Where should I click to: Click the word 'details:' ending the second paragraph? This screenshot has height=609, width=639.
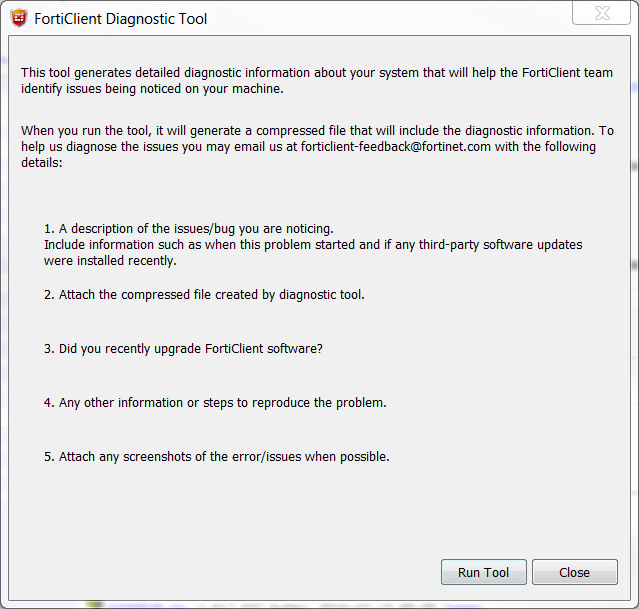tap(41, 162)
